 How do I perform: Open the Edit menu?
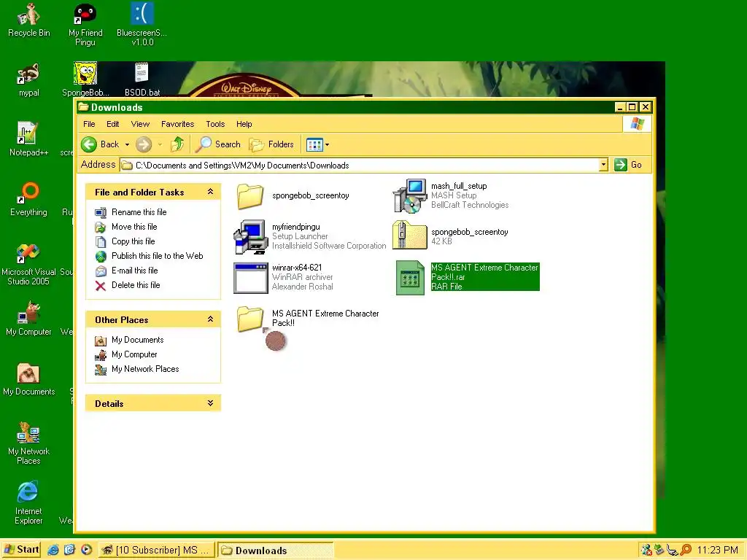point(113,124)
